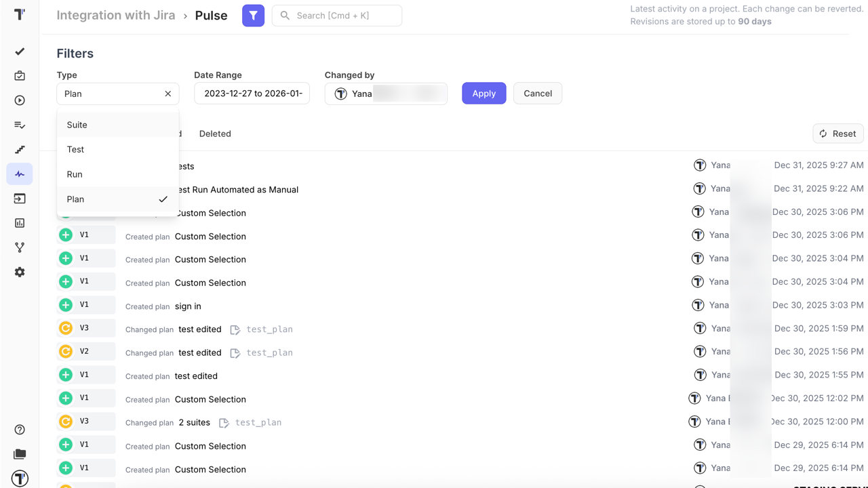Open the Plans list-check sidebar icon
868x488 pixels.
20,125
